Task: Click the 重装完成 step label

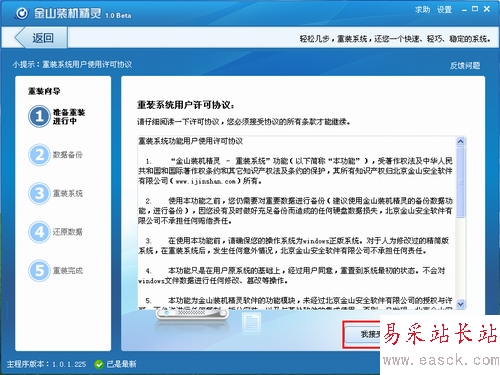Action: [68, 270]
